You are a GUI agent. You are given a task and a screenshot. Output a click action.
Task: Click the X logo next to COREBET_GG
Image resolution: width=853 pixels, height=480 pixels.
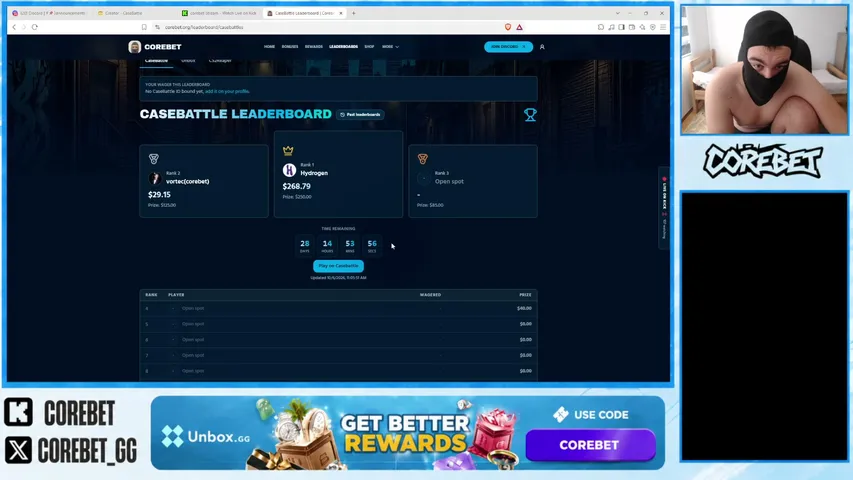point(18,451)
